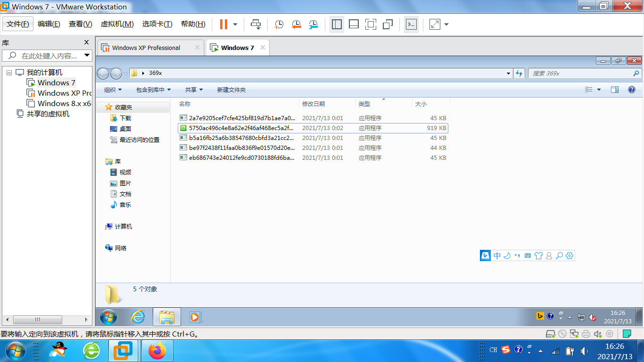The image size is (644, 362).
Task: Open the snapshot manager wrench-clock icon
Action: point(314,24)
